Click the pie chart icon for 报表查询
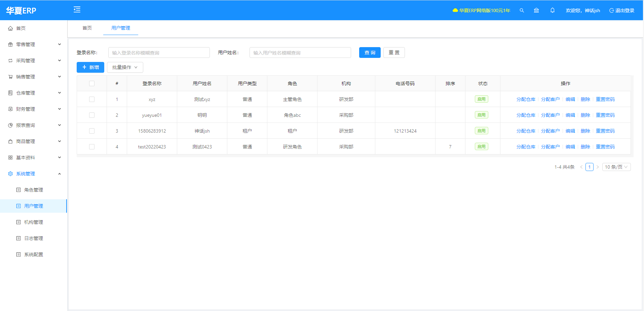 click(x=10, y=125)
